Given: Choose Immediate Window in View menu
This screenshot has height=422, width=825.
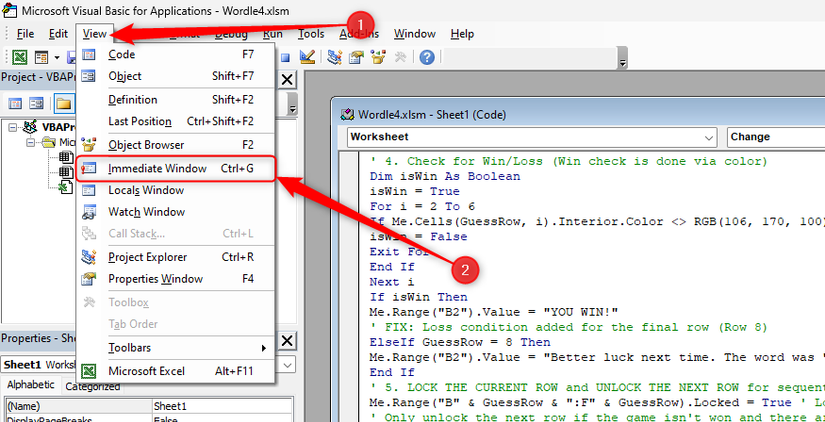Looking at the screenshot, I should coord(175,168).
